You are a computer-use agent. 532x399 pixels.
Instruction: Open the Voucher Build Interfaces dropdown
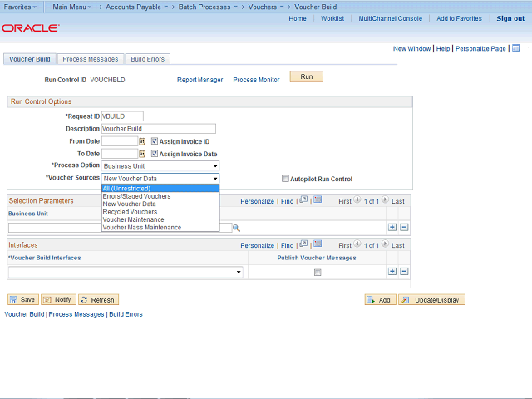(x=126, y=272)
